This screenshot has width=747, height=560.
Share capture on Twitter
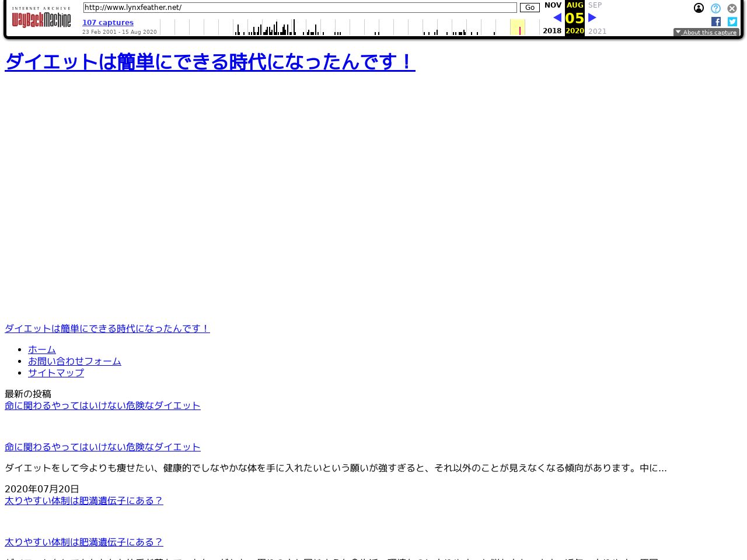tap(732, 22)
